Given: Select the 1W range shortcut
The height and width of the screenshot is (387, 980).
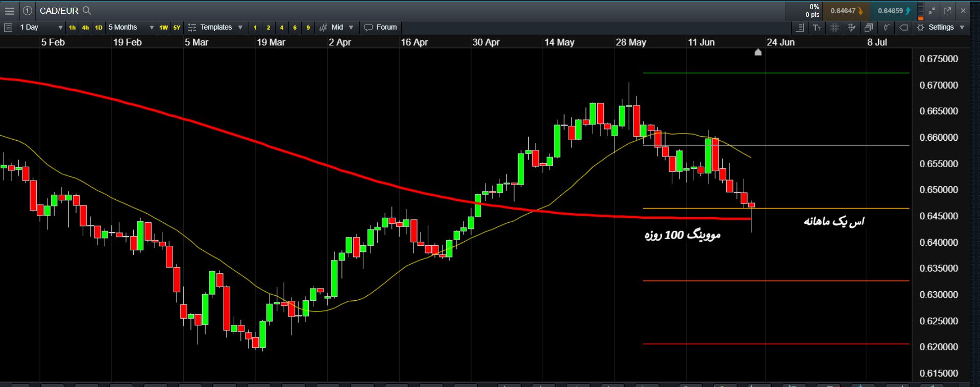Looking at the screenshot, I should point(163,28).
